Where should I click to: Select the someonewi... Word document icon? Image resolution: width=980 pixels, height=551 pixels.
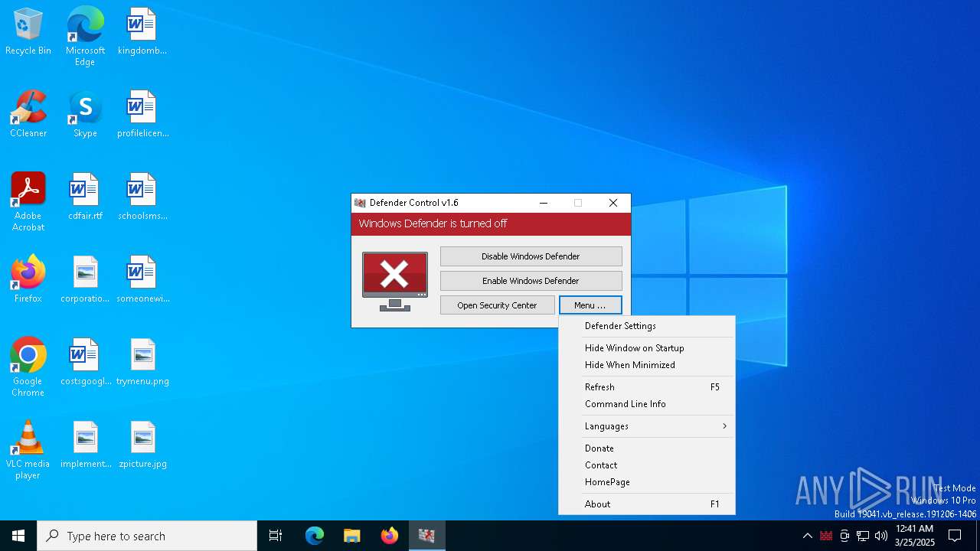coord(142,279)
